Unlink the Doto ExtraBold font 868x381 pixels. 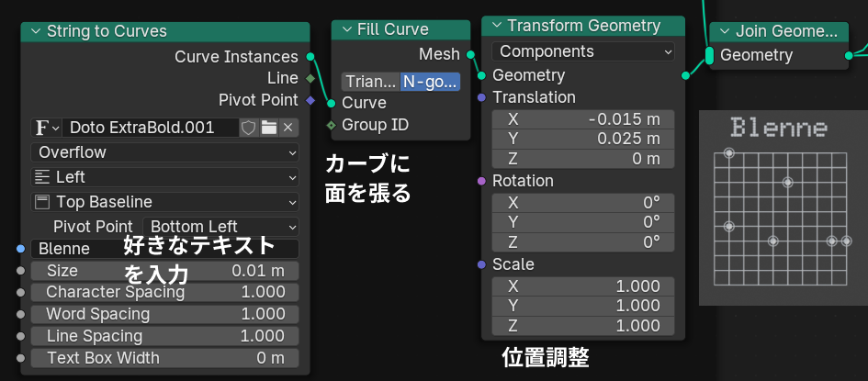pyautogui.click(x=288, y=128)
